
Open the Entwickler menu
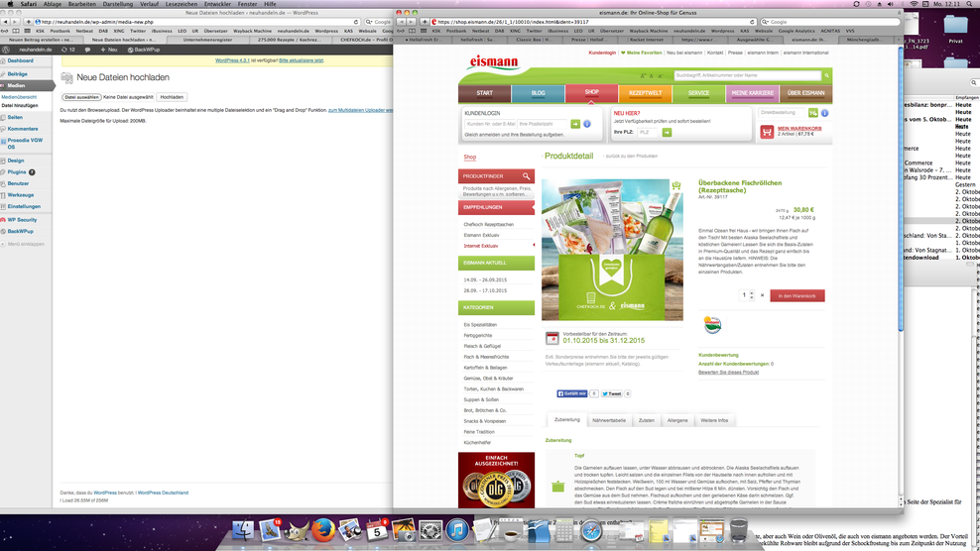(217, 4)
